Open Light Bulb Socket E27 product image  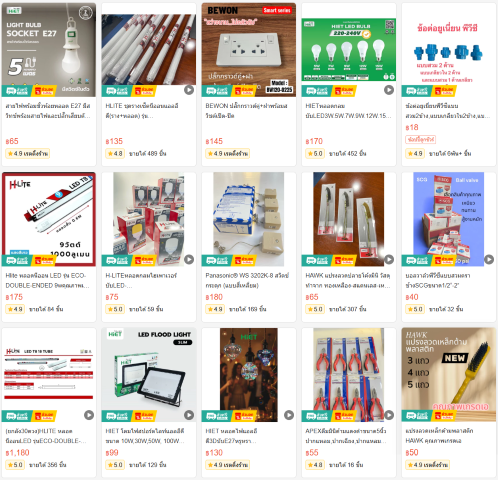49,50
